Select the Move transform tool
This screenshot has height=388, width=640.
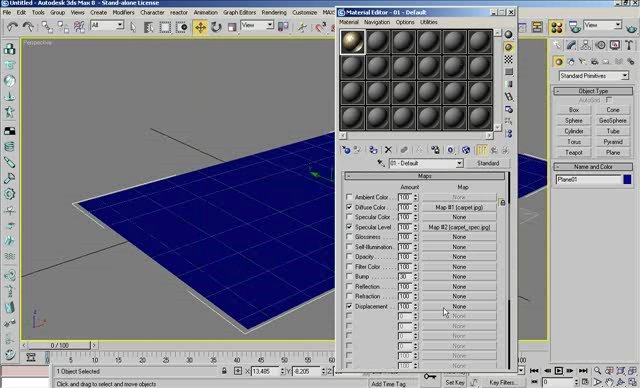(x=200, y=27)
